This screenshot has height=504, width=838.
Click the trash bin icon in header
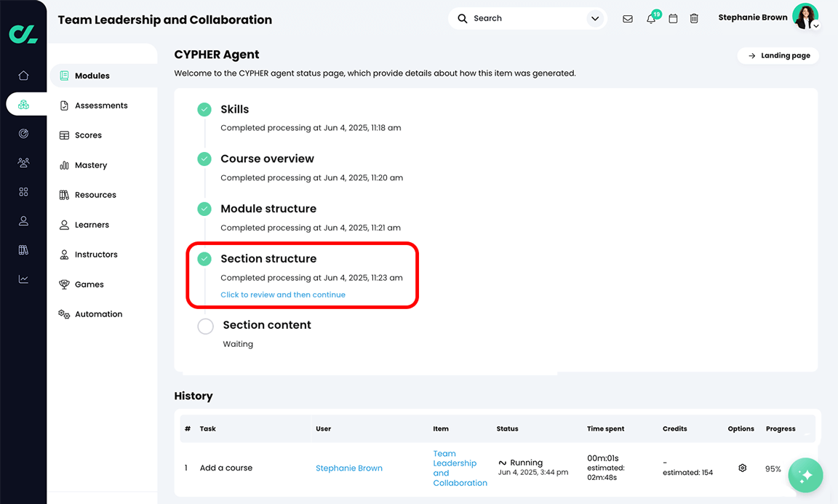pyautogui.click(x=694, y=19)
